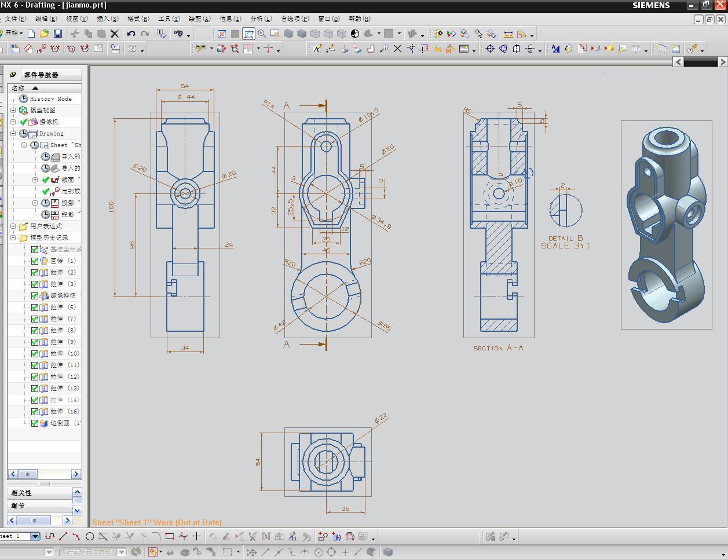
Task: Open the Sheet 1 dropdown list
Action: 35,536
